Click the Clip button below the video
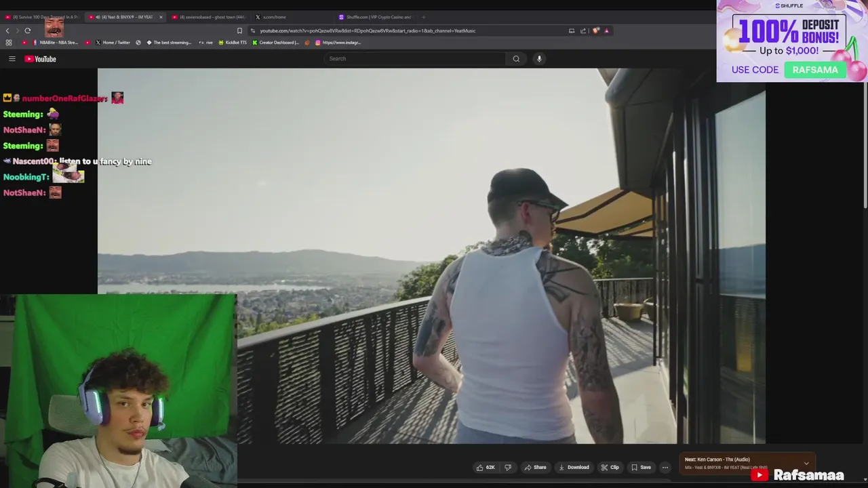This screenshot has height=488, width=868. click(610, 467)
